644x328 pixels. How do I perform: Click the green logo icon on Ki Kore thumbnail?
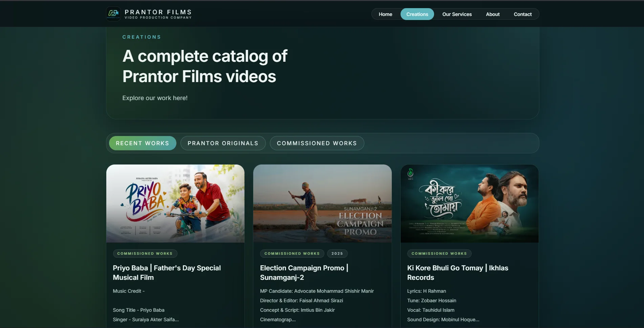click(x=410, y=173)
